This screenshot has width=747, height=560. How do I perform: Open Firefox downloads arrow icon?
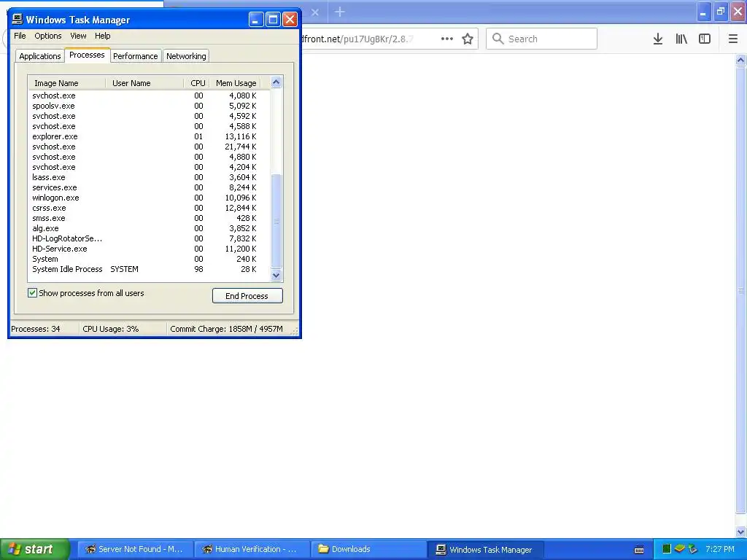[657, 39]
